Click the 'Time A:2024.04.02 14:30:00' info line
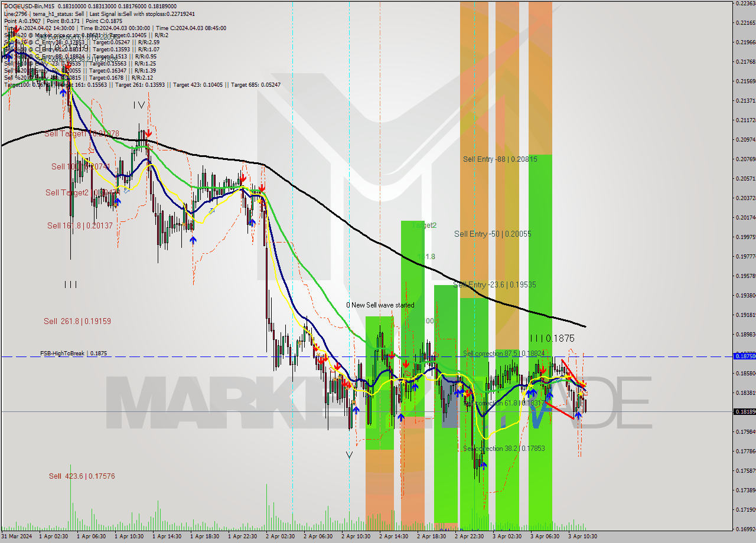 click(x=39, y=28)
